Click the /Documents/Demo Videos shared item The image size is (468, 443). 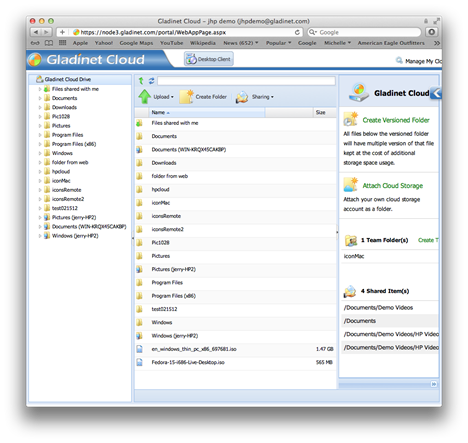[378, 307]
